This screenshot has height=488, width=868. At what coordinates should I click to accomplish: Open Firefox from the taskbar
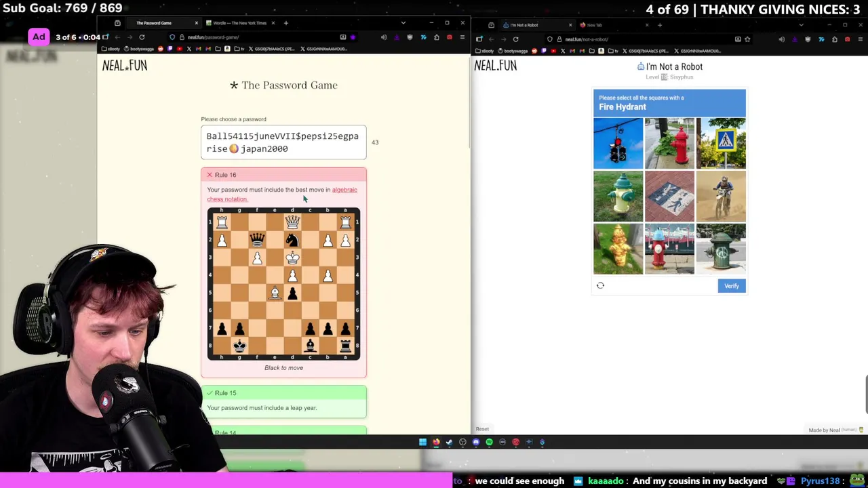click(436, 442)
